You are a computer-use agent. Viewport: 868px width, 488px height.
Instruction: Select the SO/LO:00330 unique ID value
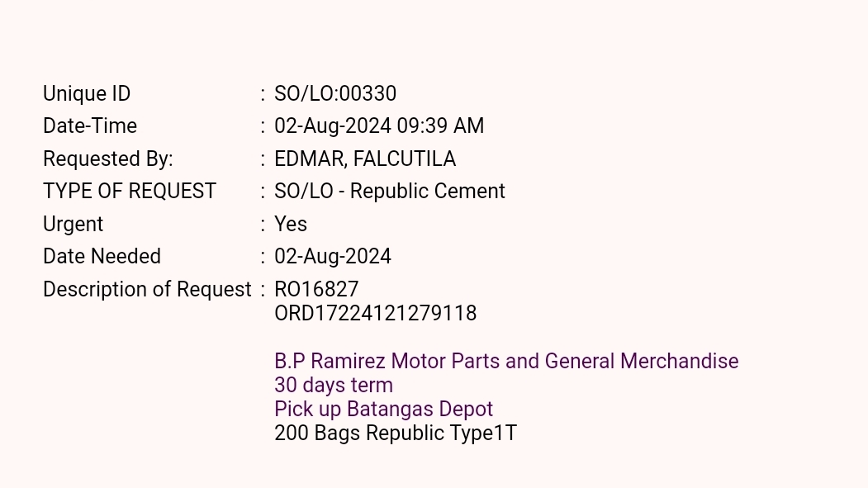tap(335, 94)
